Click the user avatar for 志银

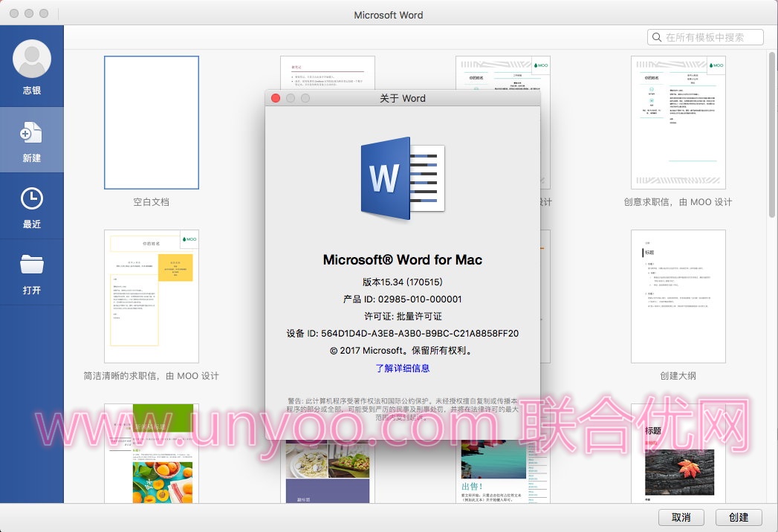32,59
